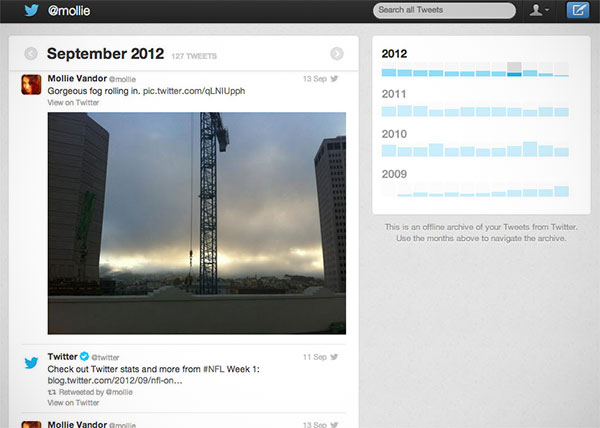Click the bird icon beside 11 Sep

click(x=334, y=357)
